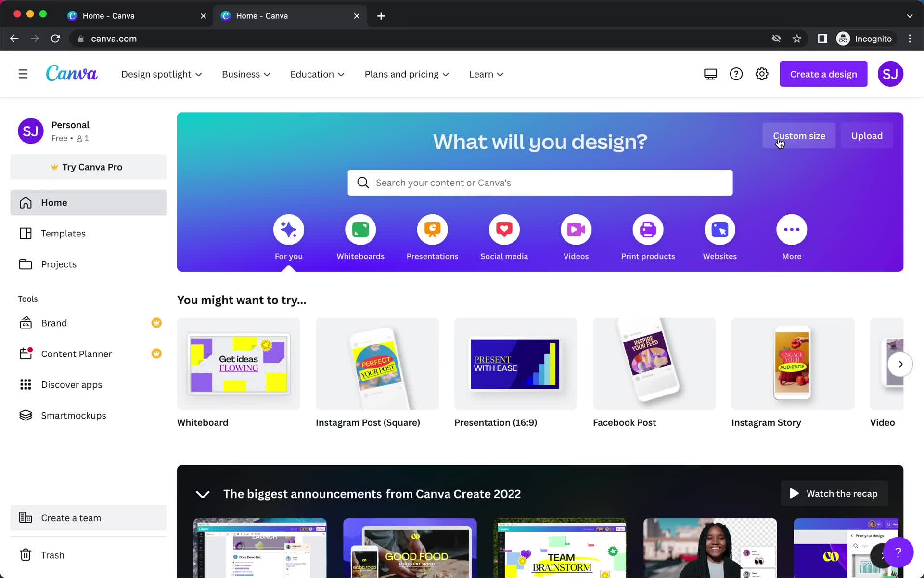Open the Chrome three-dot menu
Screen dimensions: 924x578
coord(910,39)
